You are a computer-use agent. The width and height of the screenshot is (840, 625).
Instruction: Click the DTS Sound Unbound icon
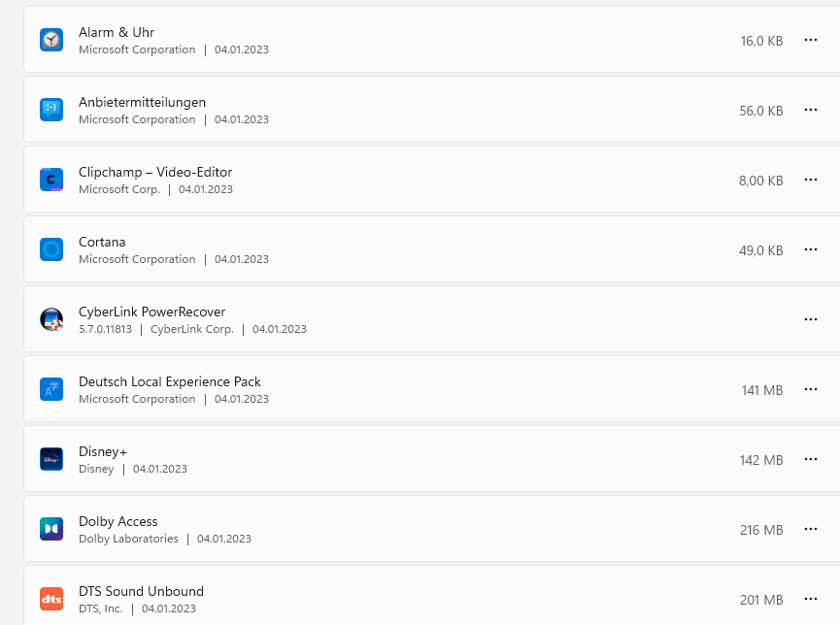[x=51, y=599]
